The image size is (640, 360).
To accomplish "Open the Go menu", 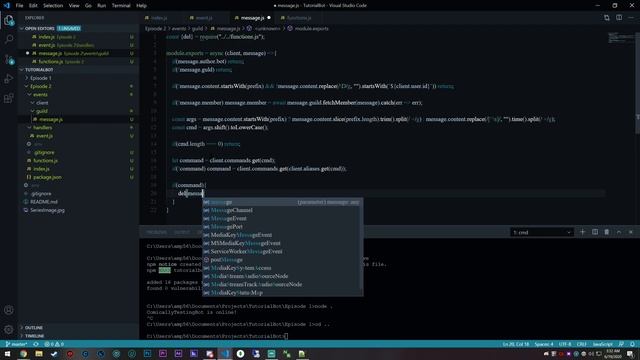I will 88,6.
